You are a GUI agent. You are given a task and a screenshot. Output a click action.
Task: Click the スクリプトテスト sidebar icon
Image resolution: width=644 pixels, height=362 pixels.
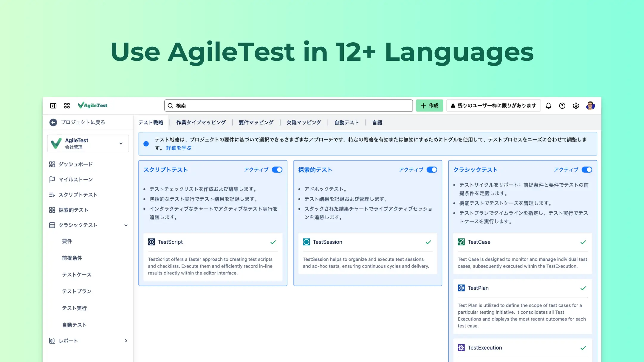52,195
